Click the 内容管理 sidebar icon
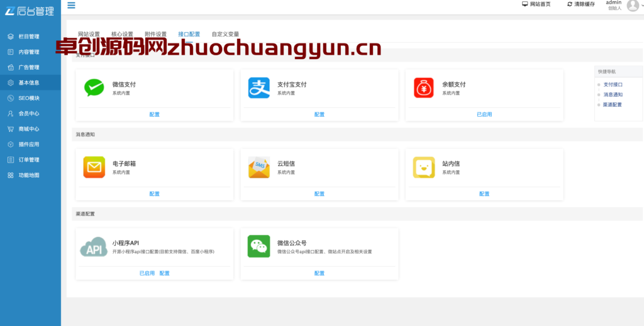This screenshot has width=644, height=326. pyautogui.click(x=11, y=52)
